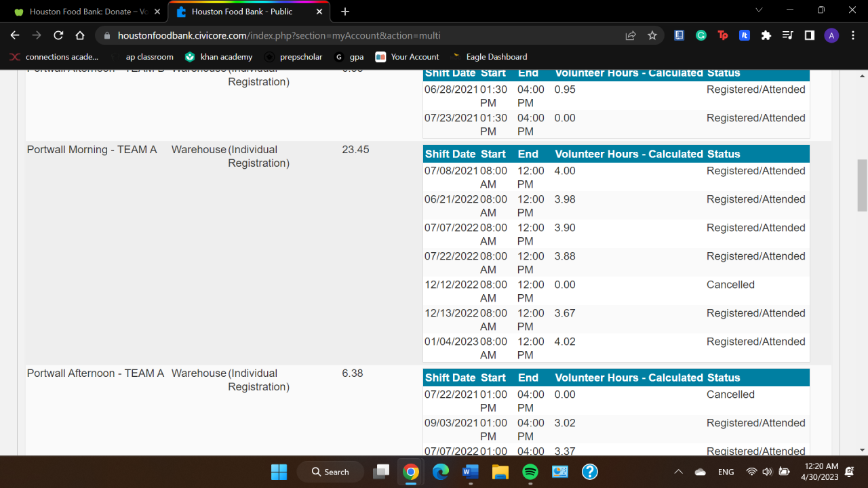
Task: Open the Control Panel taskbar icon
Action: (560, 472)
